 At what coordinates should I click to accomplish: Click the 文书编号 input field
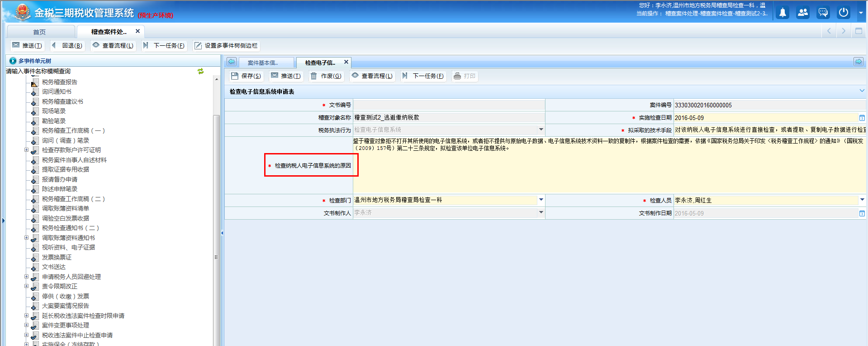449,105
